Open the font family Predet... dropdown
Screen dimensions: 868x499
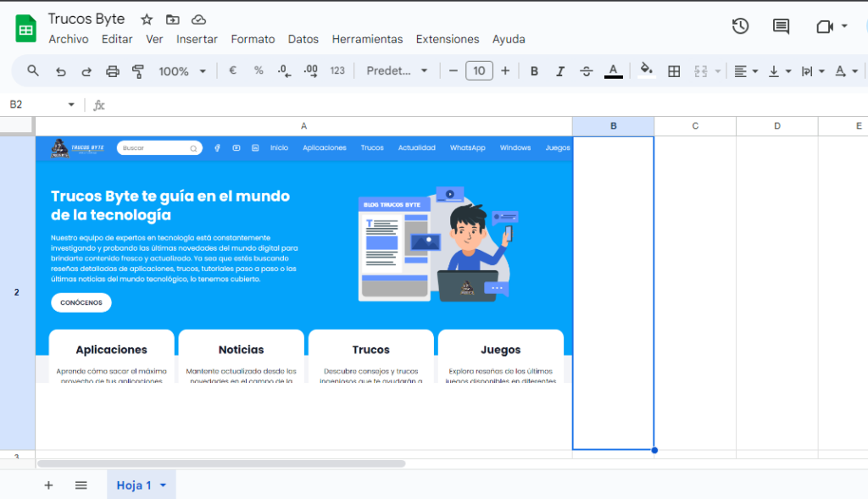pyautogui.click(x=397, y=71)
